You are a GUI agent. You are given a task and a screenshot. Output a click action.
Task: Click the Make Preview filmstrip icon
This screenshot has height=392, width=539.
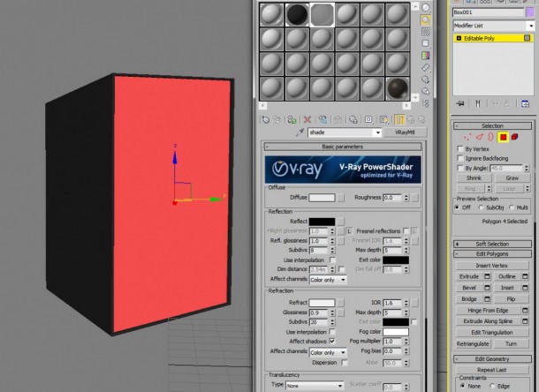426,67
